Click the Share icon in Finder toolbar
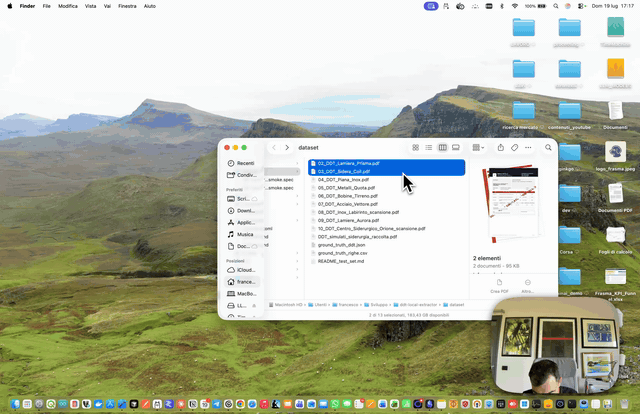The image size is (640, 414). point(501,147)
